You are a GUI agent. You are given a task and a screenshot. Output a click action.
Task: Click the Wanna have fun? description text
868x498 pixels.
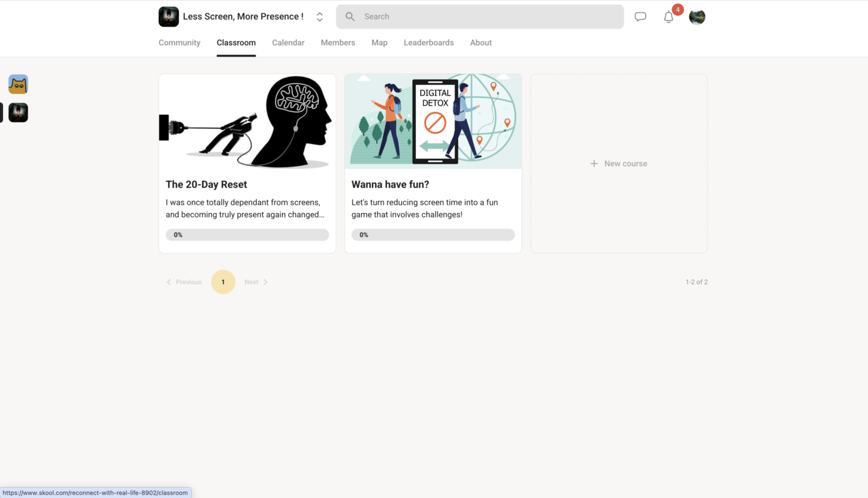pos(425,208)
